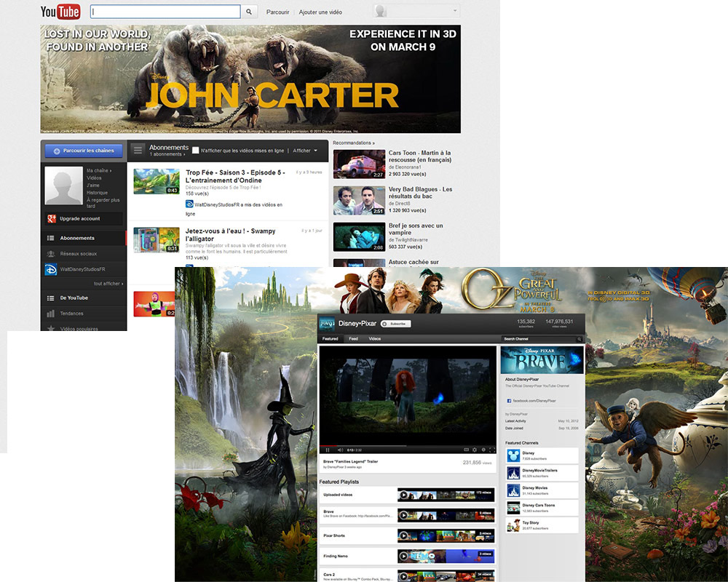Expand the 'Ma chaîne' arrow link
The width and height of the screenshot is (728, 582).
[x=99, y=170]
